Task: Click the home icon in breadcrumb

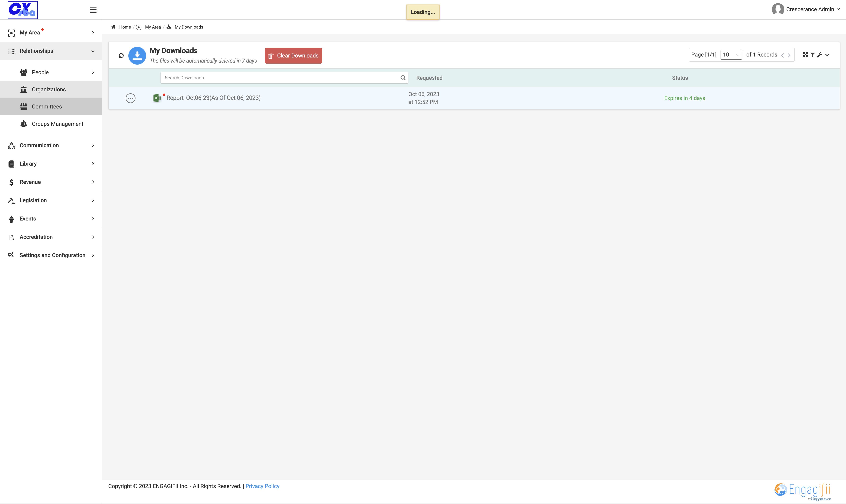Action: 113,27
